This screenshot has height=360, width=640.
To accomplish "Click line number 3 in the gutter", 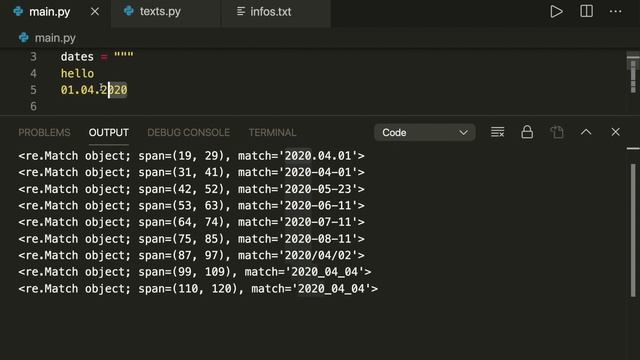I will (33, 57).
